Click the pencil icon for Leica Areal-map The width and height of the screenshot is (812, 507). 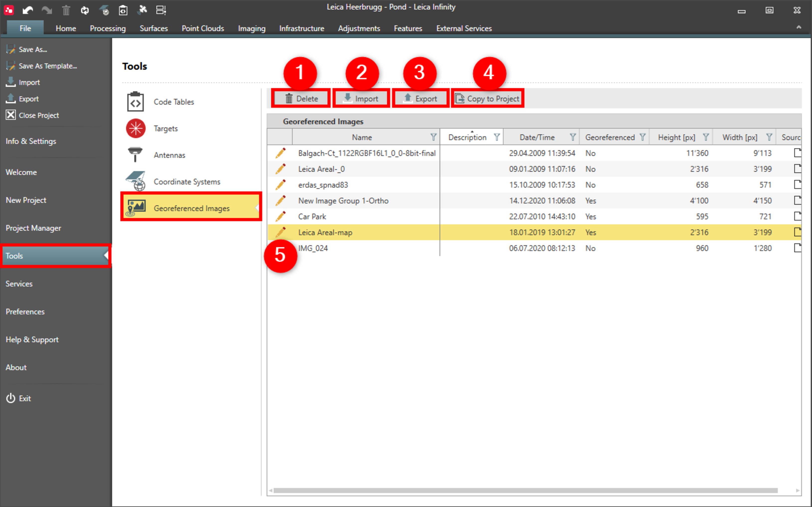[x=280, y=232]
